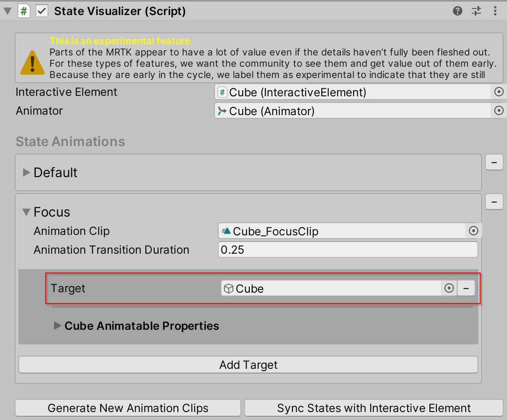This screenshot has width=507, height=420.
Task: Collapse the Focus state foldout
Action: 26,212
